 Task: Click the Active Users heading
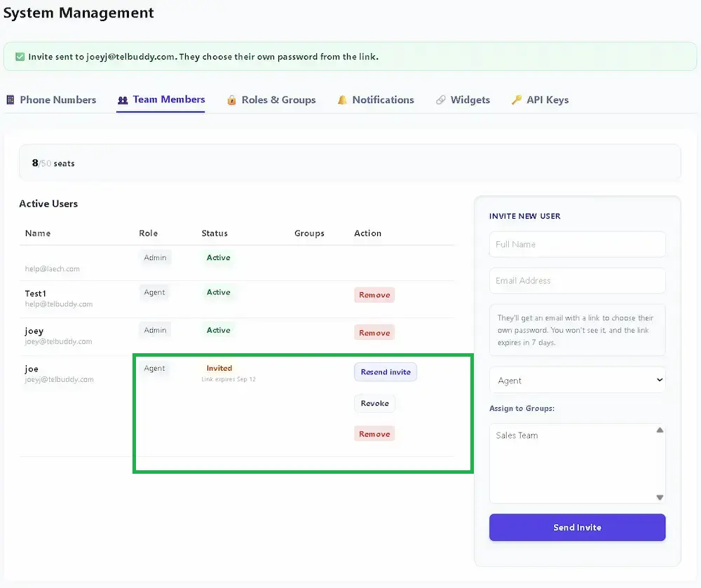[48, 204]
